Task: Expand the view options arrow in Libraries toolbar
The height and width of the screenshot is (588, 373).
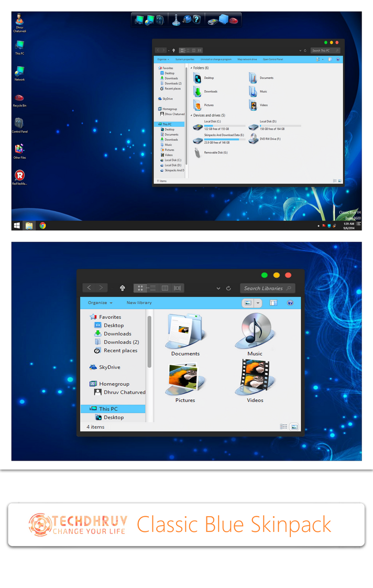Action: [258, 303]
